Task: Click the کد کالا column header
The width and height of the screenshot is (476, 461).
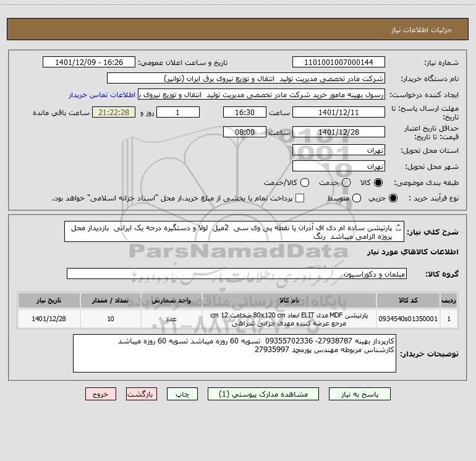Action: (408, 300)
